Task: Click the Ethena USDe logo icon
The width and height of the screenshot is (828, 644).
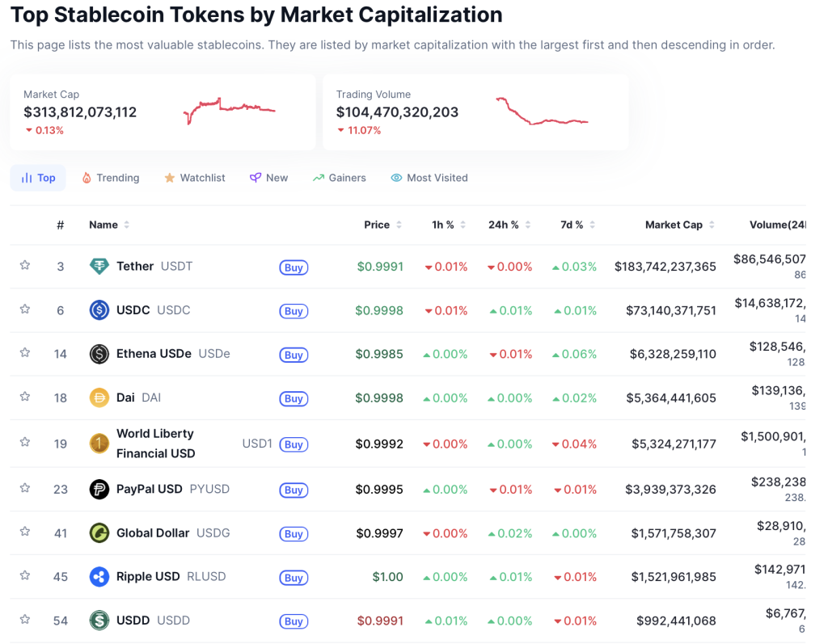Action: point(99,354)
